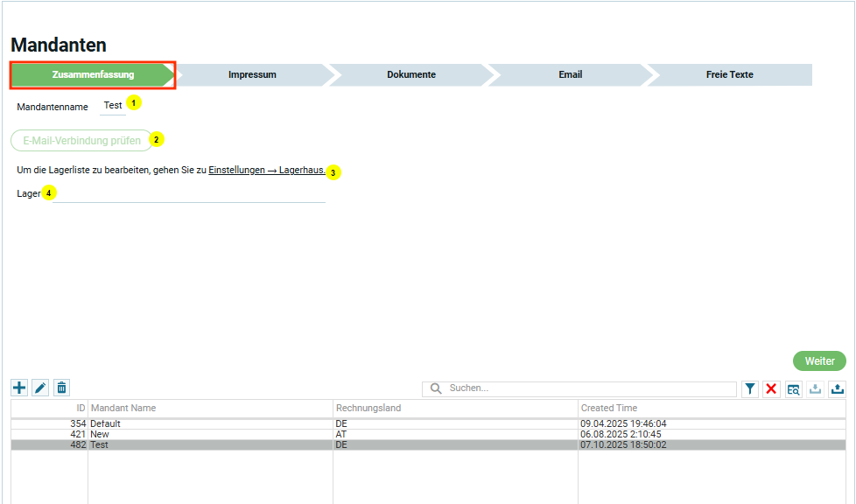This screenshot has width=856, height=504.
Task: Open the table filter funnel icon
Action: pyautogui.click(x=750, y=389)
